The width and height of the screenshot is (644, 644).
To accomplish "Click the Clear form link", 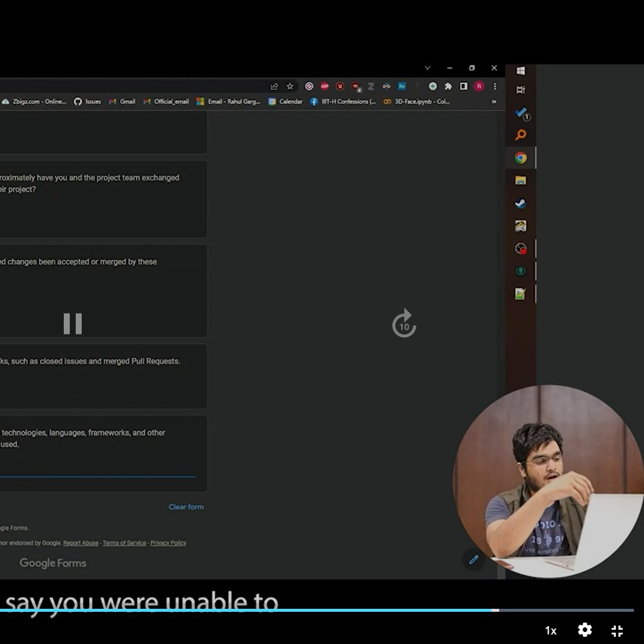I will (x=186, y=507).
